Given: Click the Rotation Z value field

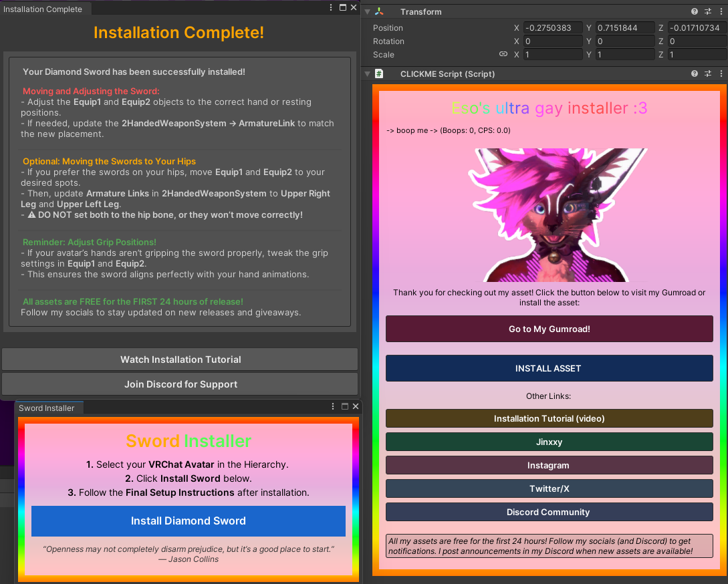Looking at the screenshot, I should (x=697, y=41).
